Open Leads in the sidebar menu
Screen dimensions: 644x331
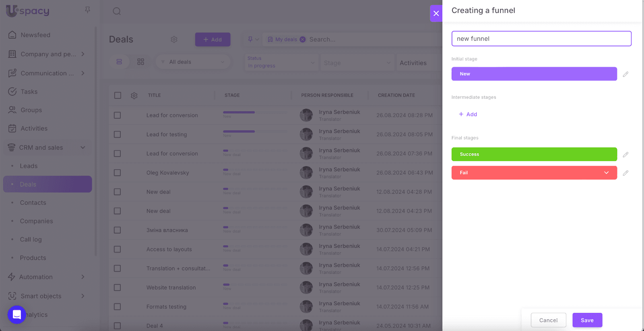[29, 166]
